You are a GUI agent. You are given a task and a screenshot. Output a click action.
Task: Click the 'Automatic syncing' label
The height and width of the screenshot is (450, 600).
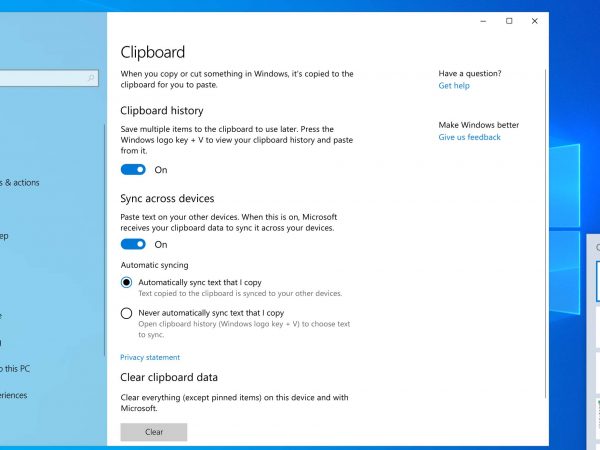(155, 265)
